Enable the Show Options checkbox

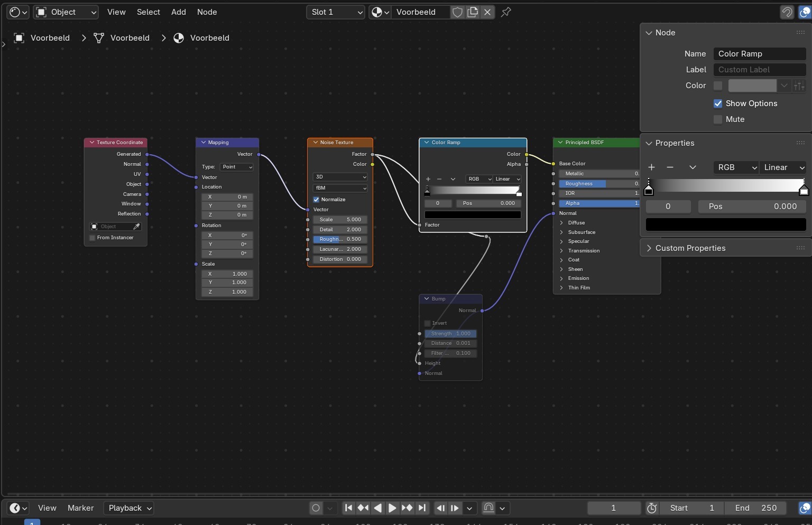(x=718, y=104)
